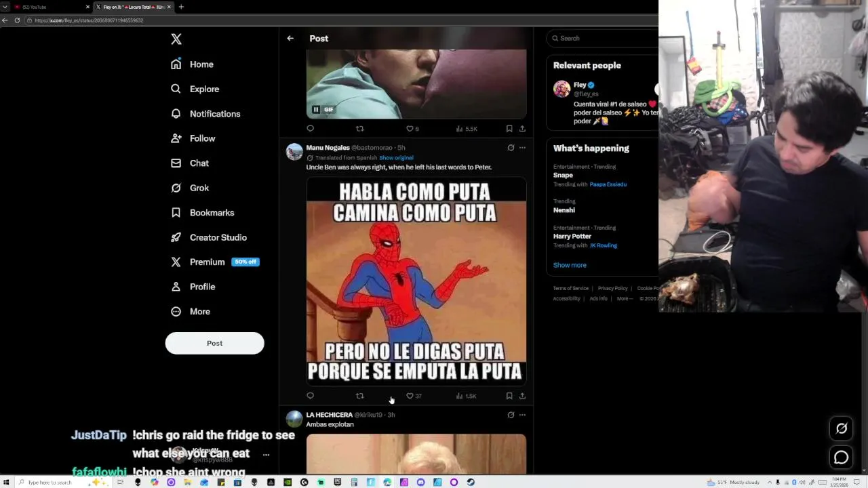Image resolution: width=868 pixels, height=488 pixels.
Task: Reply to Manu Nogales' post
Action: pyautogui.click(x=311, y=396)
